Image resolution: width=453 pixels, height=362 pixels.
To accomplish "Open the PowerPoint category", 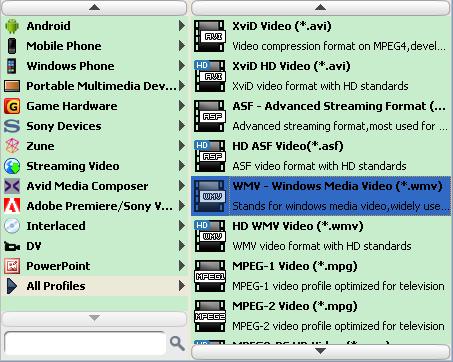I will click(x=95, y=266).
